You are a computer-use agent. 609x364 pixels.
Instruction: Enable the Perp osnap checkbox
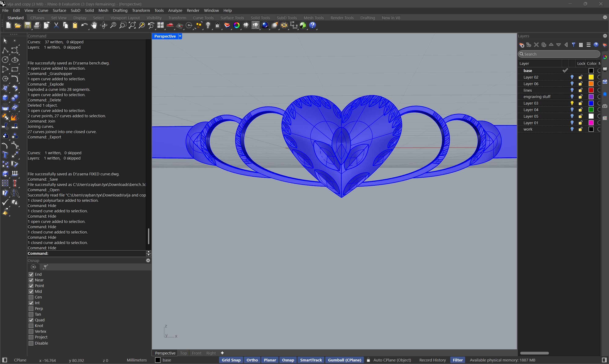coord(31,309)
